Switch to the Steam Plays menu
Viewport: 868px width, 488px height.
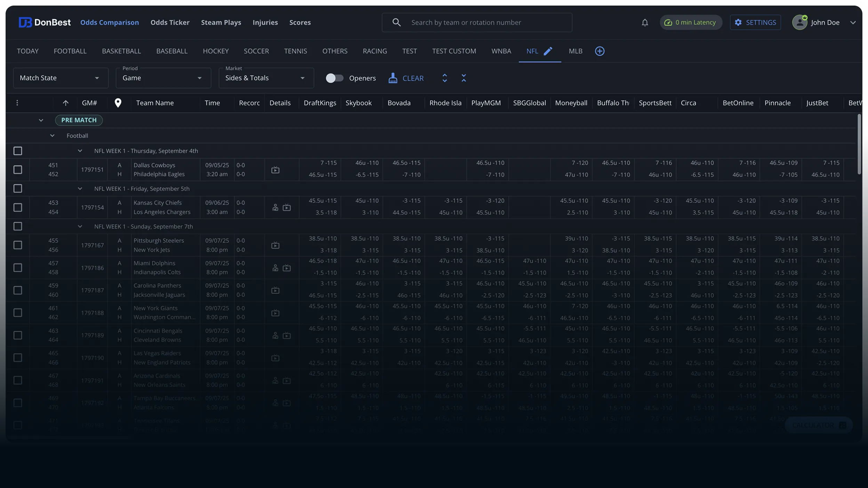coord(221,23)
